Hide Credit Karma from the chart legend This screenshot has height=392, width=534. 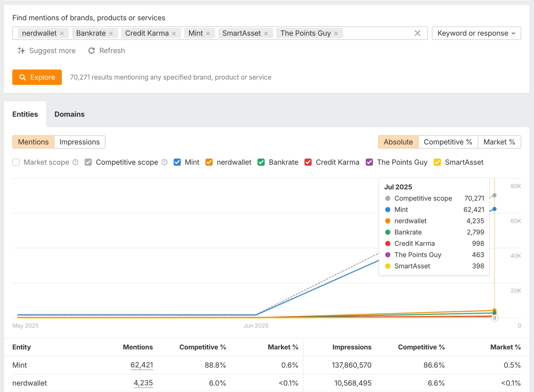(308, 162)
